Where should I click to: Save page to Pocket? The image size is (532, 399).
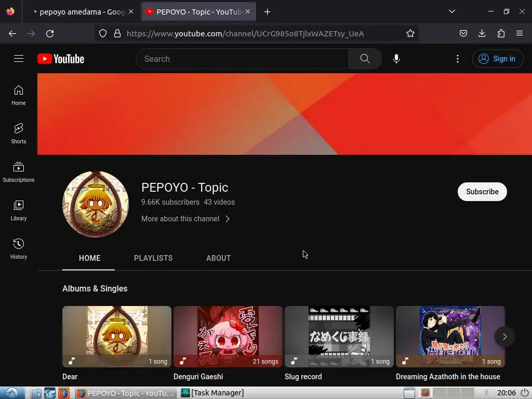coord(463,33)
